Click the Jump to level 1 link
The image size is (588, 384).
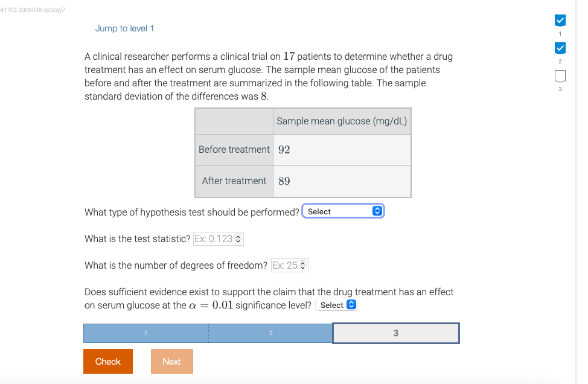[124, 28]
